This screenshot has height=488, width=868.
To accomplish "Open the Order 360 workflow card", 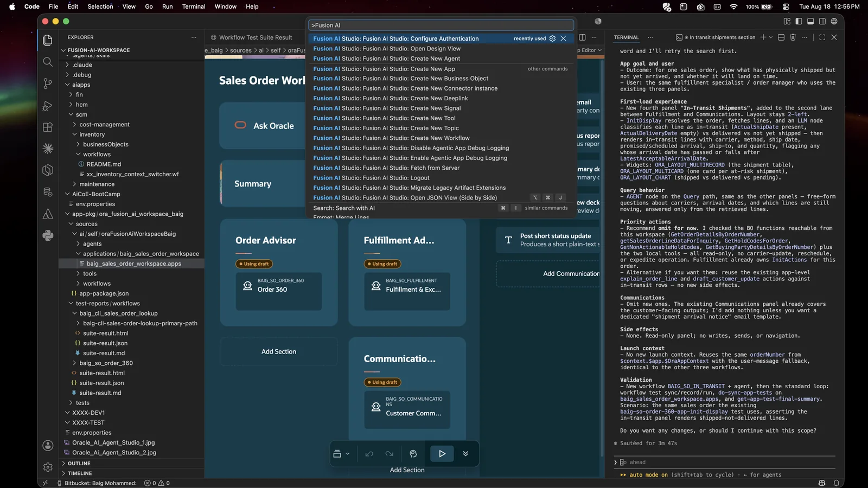I will [x=279, y=291].
